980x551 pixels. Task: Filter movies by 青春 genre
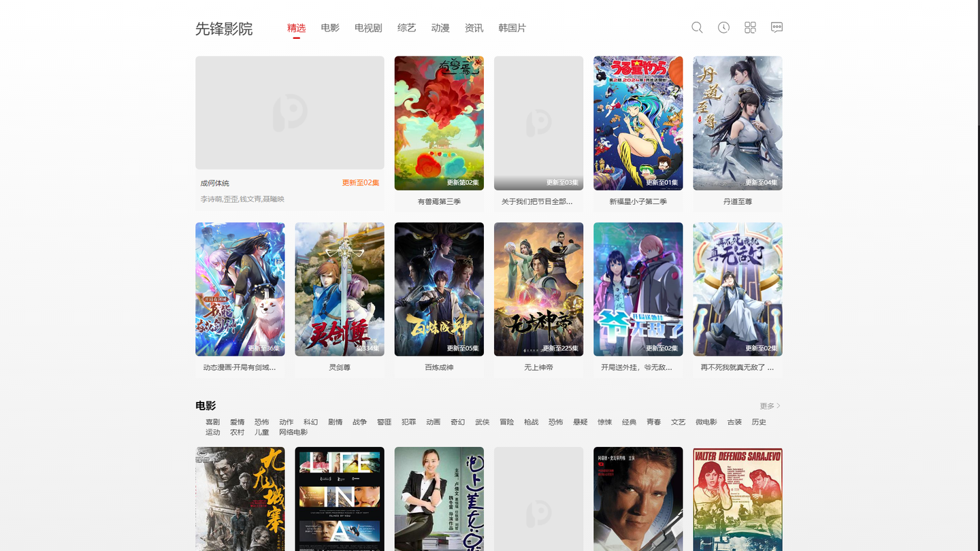tap(654, 422)
